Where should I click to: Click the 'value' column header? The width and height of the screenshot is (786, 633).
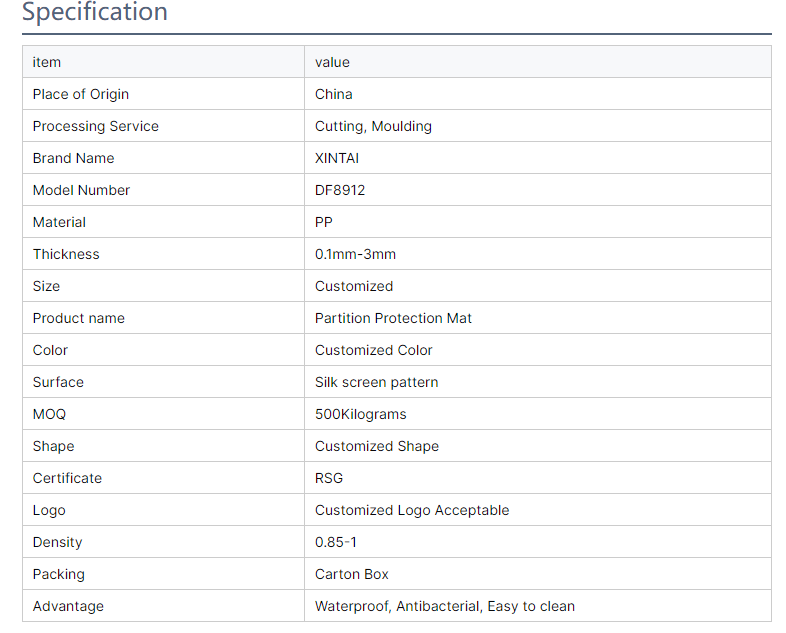(332, 62)
